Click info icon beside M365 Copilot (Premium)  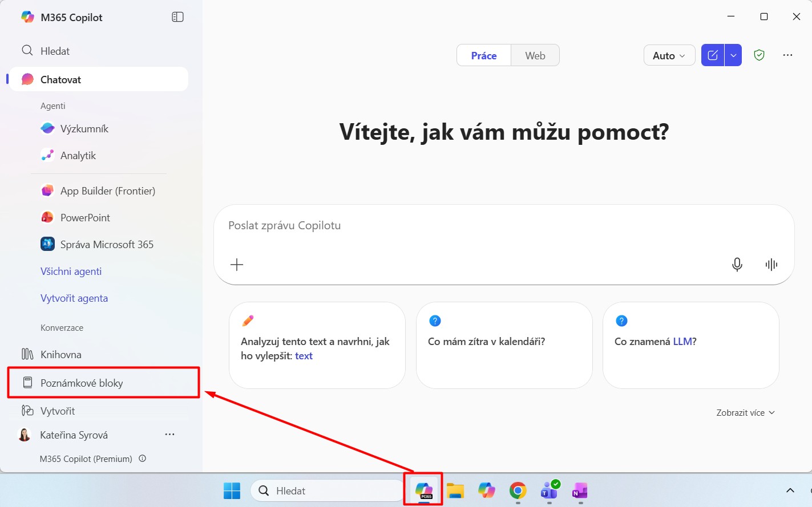point(143,458)
